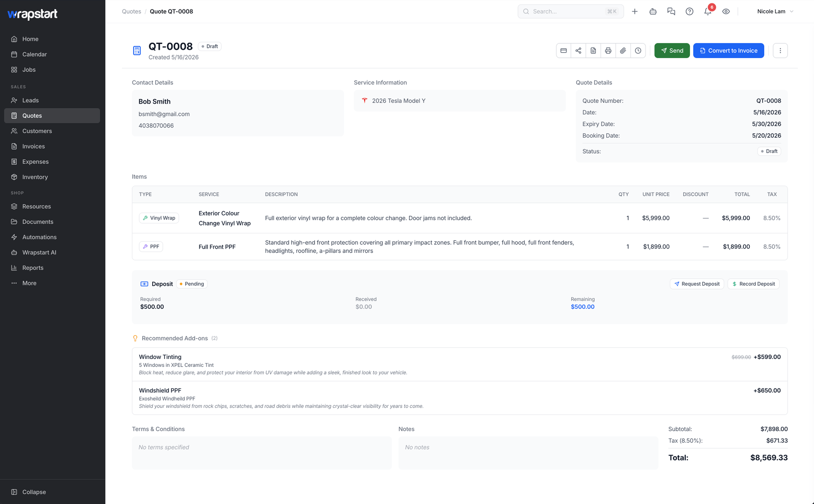Open Customers in sidebar
The height and width of the screenshot is (504, 814).
point(52,131)
